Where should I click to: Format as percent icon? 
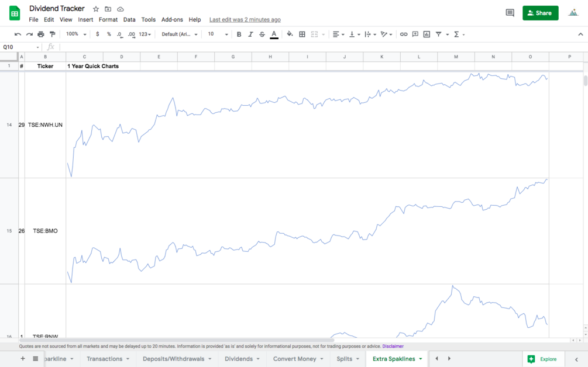click(109, 34)
